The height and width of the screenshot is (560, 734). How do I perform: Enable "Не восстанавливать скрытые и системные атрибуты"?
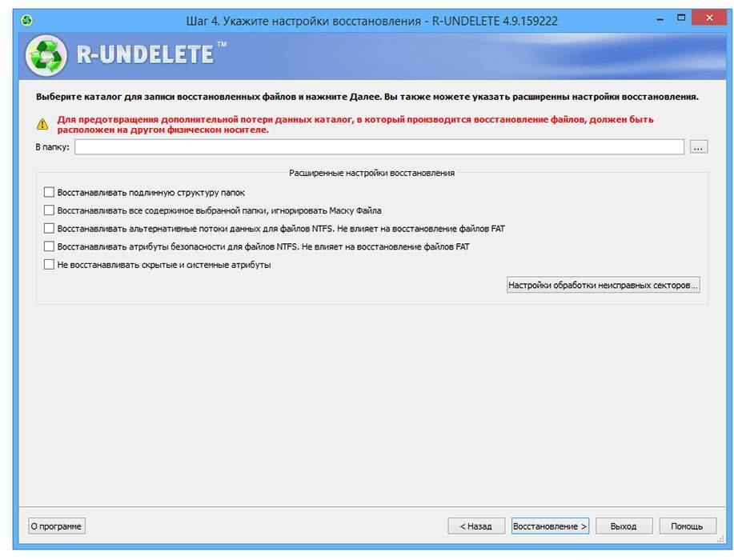(x=49, y=265)
